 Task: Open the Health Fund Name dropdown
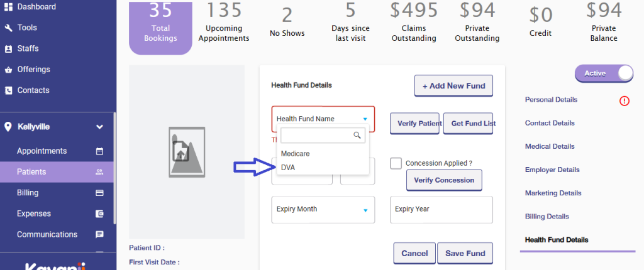[x=323, y=119]
